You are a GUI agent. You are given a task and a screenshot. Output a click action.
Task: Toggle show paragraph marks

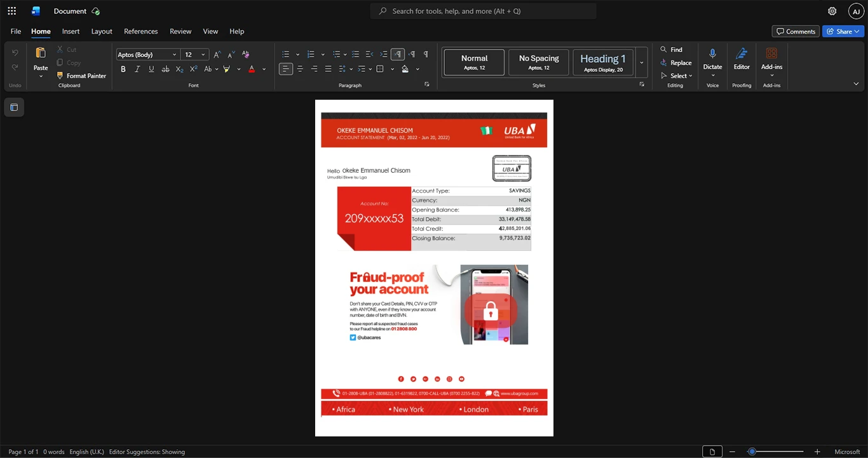point(426,55)
